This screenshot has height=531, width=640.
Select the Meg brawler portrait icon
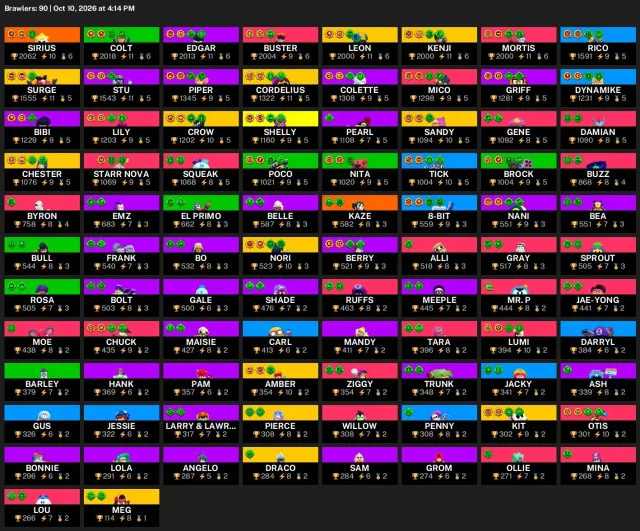coord(122,499)
